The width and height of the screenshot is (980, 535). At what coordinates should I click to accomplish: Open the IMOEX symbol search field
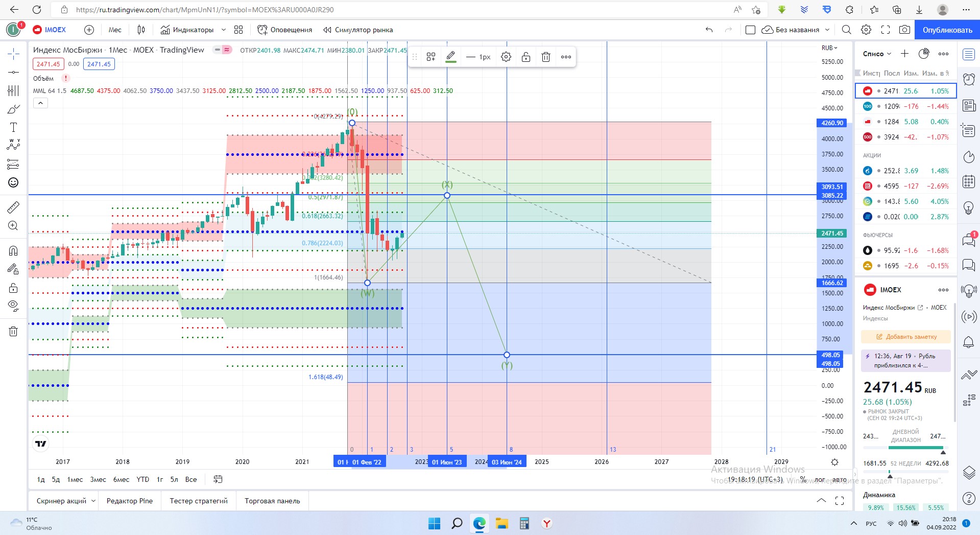point(50,30)
